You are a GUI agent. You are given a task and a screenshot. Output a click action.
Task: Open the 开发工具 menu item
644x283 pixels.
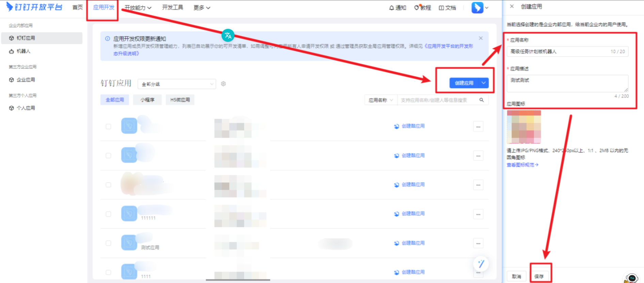tap(173, 7)
